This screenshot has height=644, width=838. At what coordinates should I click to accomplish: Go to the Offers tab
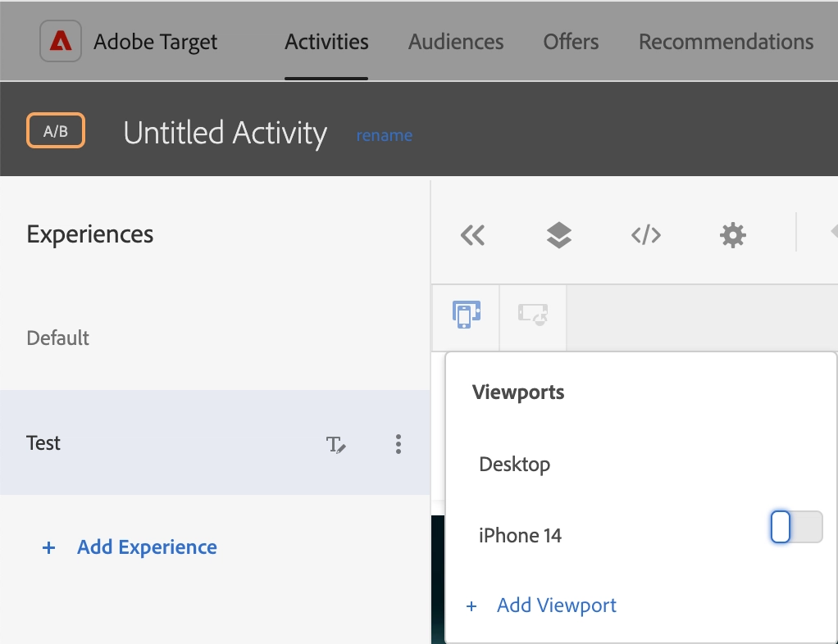pos(571,42)
